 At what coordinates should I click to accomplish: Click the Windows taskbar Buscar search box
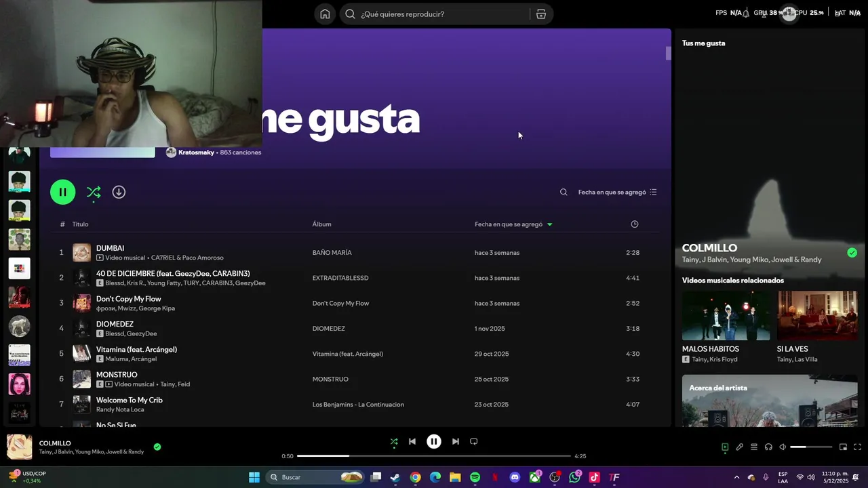pos(315,477)
